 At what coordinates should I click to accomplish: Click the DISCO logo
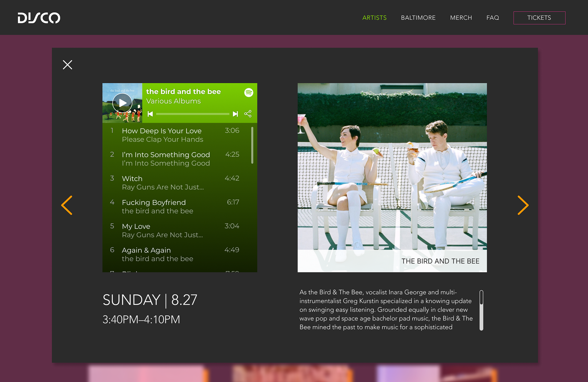(x=39, y=18)
